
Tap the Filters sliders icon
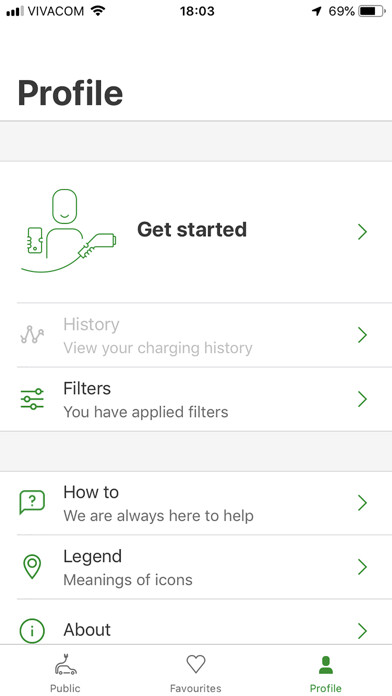[32, 399]
